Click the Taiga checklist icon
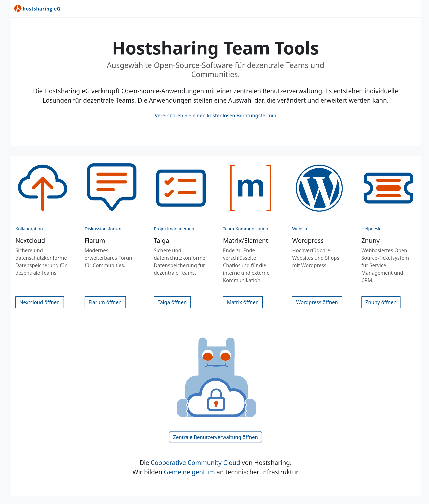This screenshot has height=504, width=429. pos(181,188)
